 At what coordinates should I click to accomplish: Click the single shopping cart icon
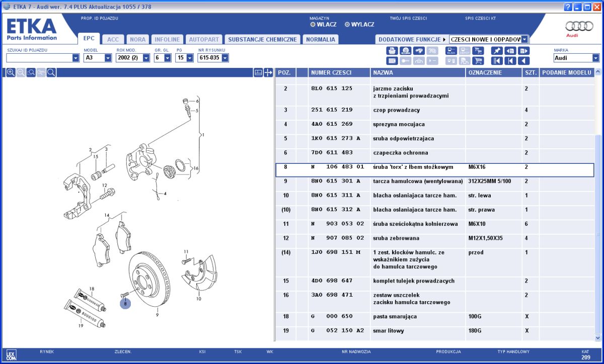click(478, 61)
